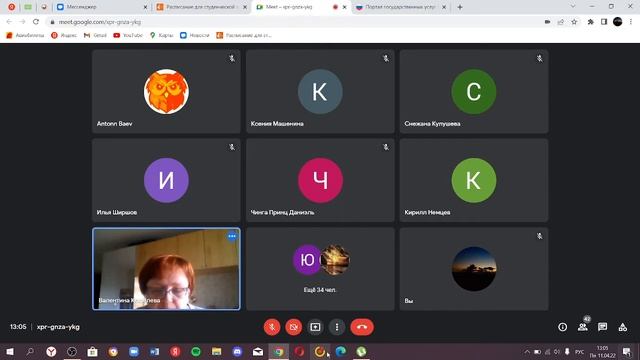The height and width of the screenshot is (360, 640).
Task: Open Zoom from the taskbar
Action: (x=134, y=351)
